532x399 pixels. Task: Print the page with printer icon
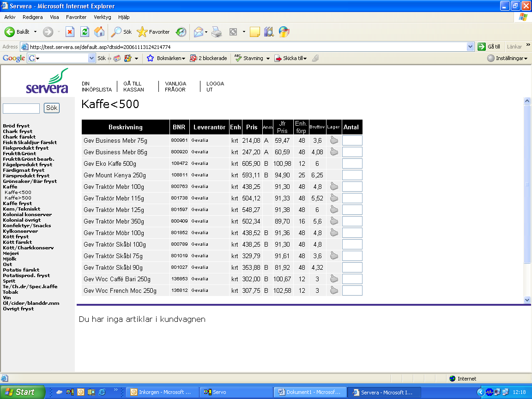[217, 32]
